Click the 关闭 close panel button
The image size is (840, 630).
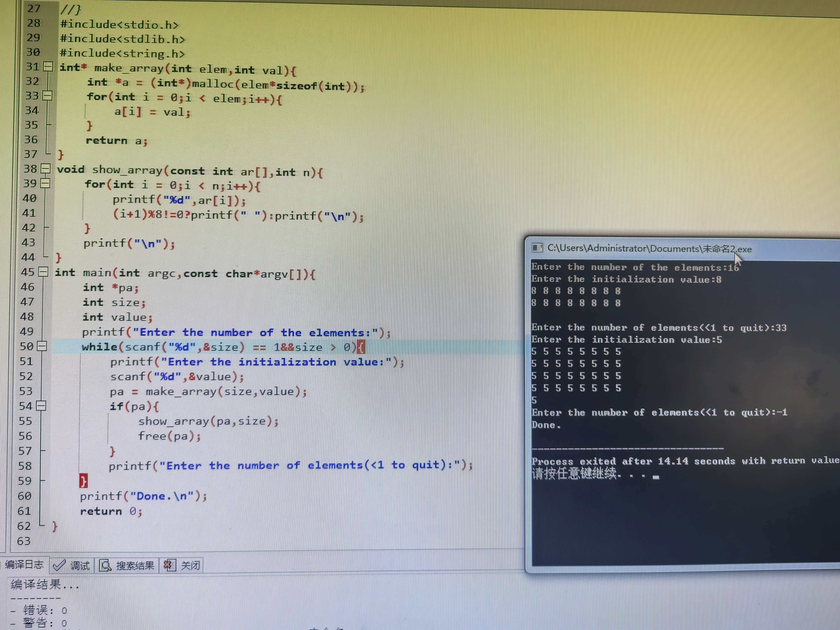click(190, 566)
